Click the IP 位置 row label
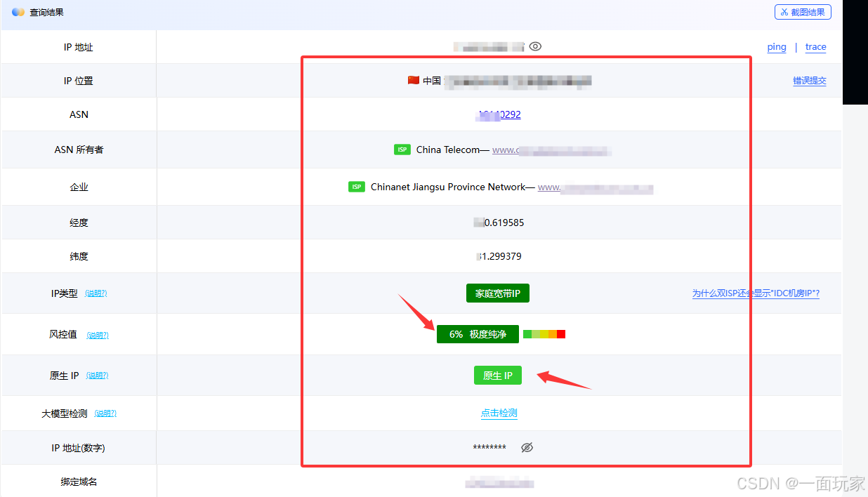868x497 pixels. click(79, 81)
